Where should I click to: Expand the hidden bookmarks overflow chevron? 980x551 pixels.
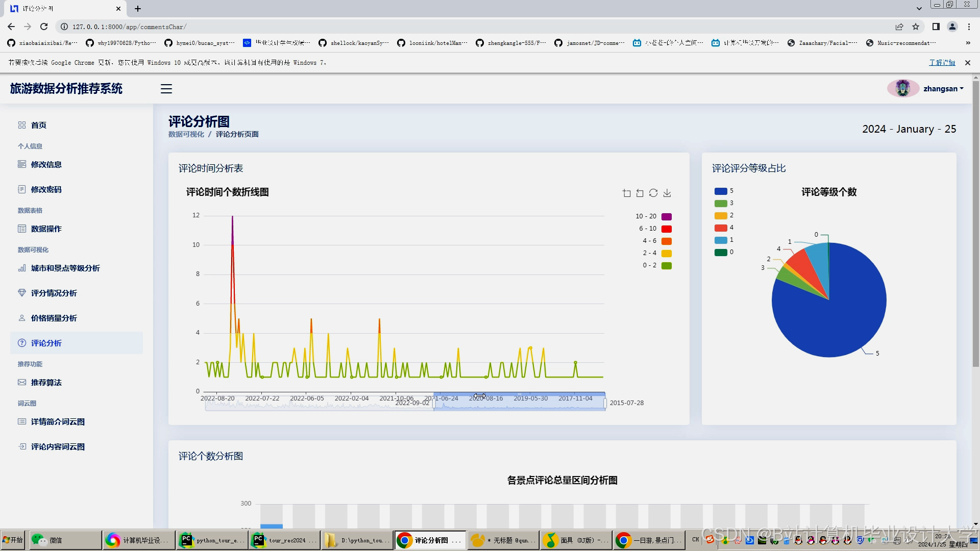pyautogui.click(x=968, y=43)
